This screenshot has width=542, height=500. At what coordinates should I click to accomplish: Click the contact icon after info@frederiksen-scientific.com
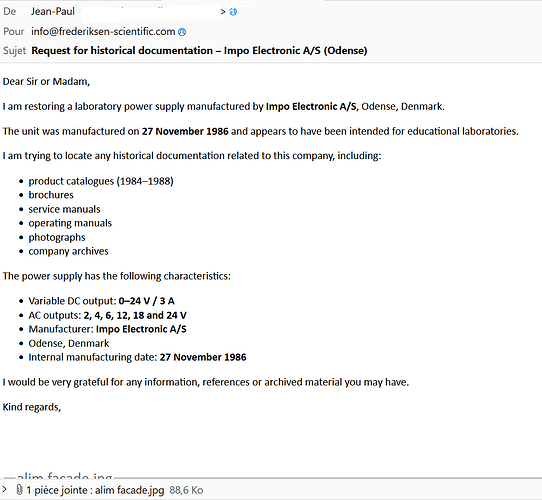point(182,32)
